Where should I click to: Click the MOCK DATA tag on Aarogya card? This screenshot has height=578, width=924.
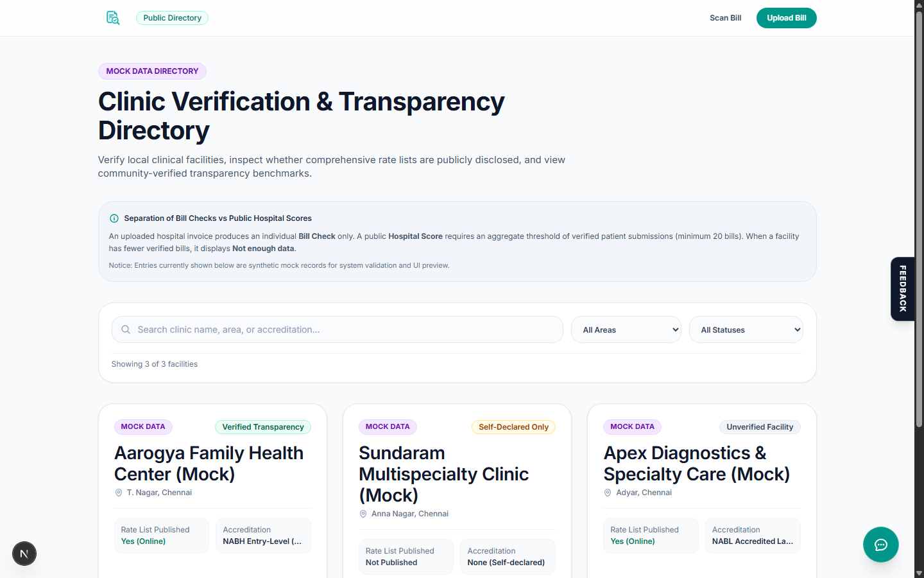click(143, 427)
